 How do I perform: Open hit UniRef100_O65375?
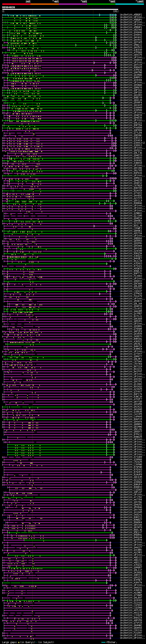[131, 55]
